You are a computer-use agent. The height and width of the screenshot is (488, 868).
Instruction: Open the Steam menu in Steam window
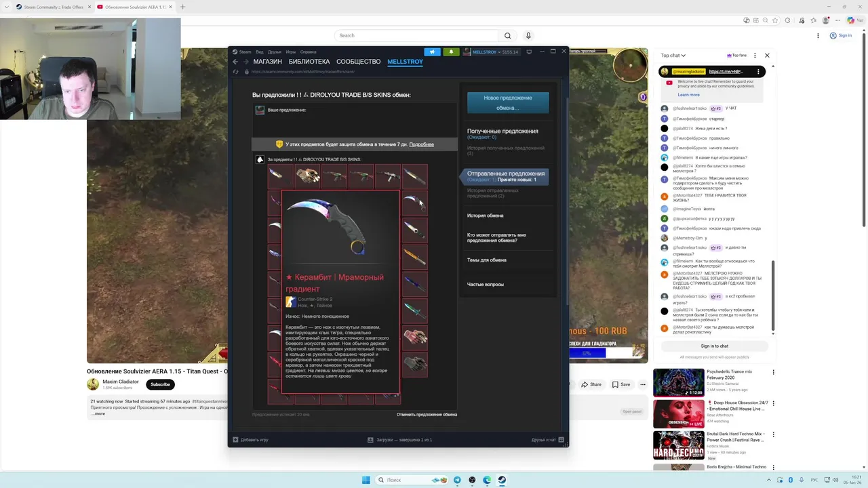point(242,52)
